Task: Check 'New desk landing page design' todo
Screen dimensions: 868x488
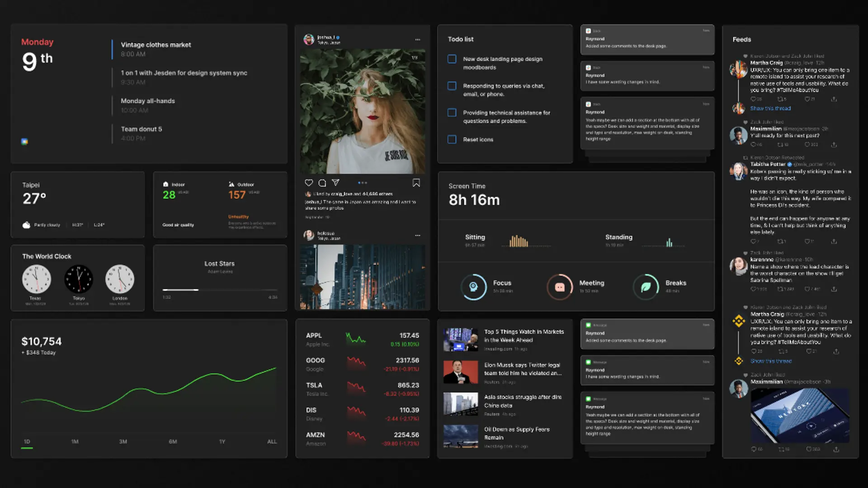Action: point(452,59)
